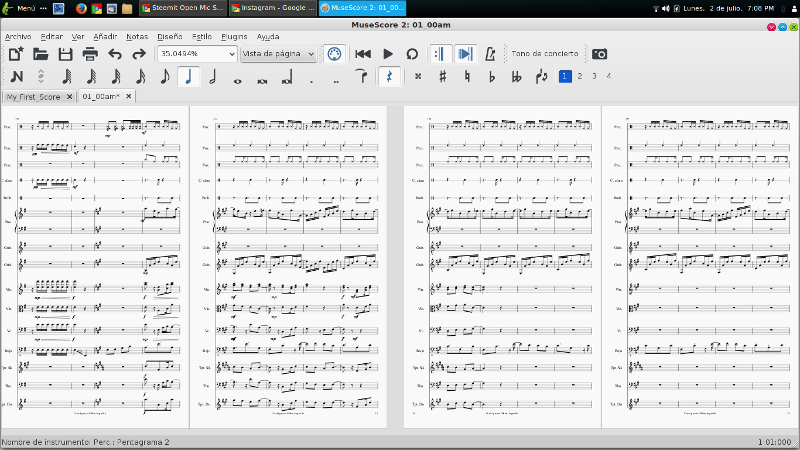Viewport: 800px width, 450px height.
Task: Open the Ver menu
Action: tap(78, 37)
